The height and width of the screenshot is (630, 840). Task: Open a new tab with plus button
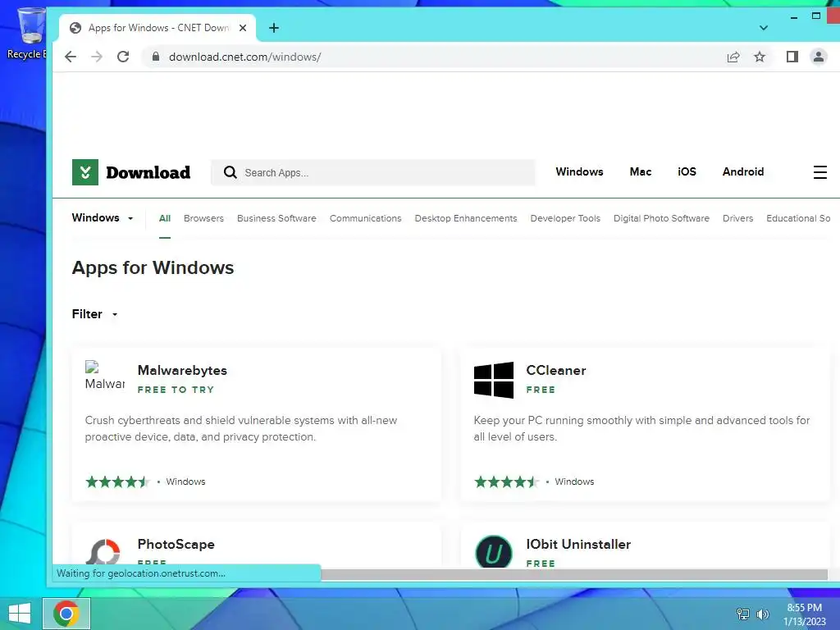click(x=274, y=28)
